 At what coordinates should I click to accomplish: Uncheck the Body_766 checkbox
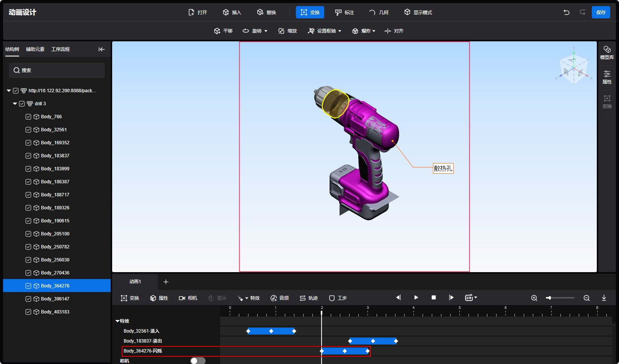[x=28, y=117]
